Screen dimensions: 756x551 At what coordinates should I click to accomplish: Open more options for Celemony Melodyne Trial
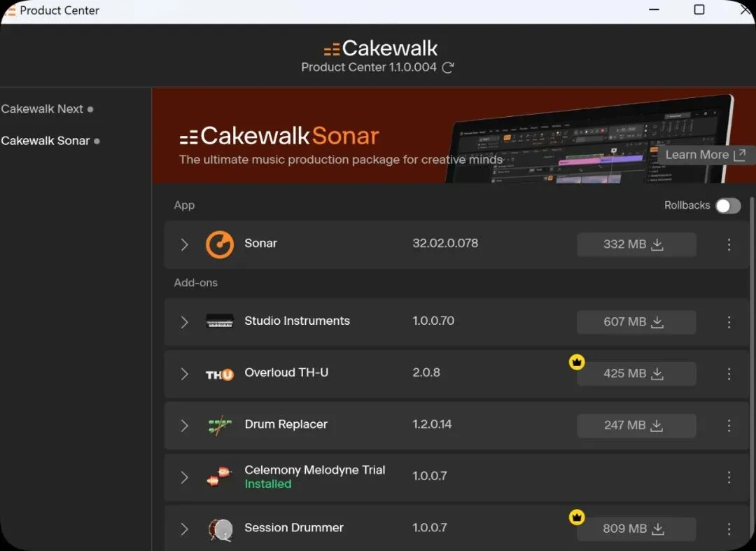coord(729,477)
